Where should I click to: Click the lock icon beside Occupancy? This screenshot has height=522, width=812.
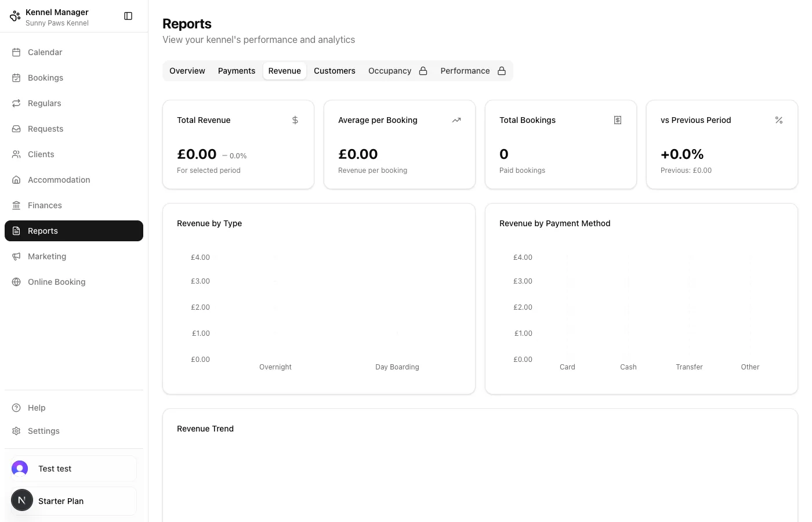(423, 70)
